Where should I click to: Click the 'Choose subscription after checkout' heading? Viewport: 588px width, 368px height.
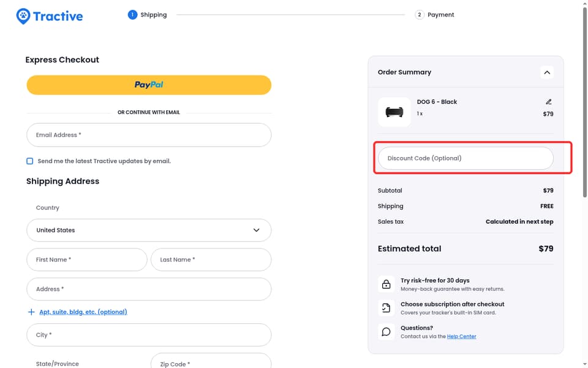pos(452,304)
